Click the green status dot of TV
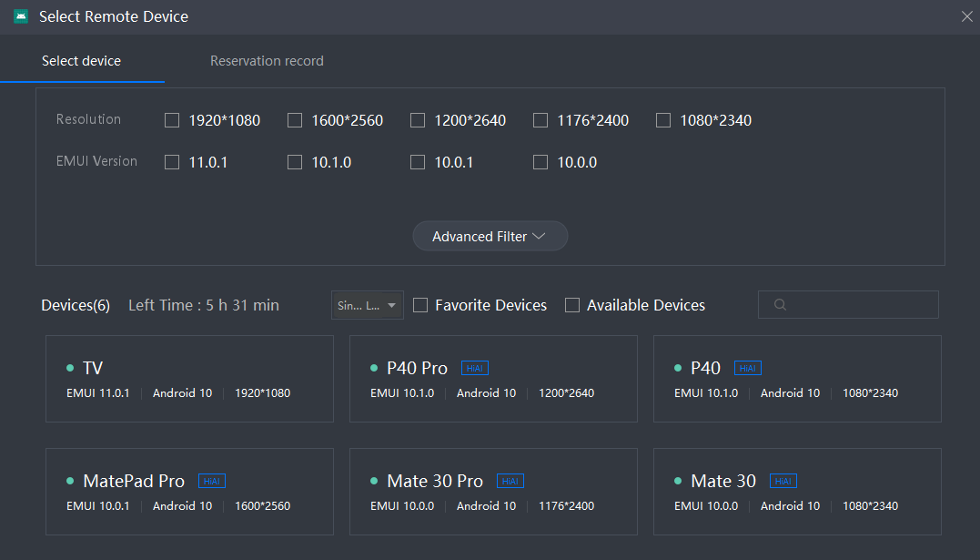 point(70,368)
